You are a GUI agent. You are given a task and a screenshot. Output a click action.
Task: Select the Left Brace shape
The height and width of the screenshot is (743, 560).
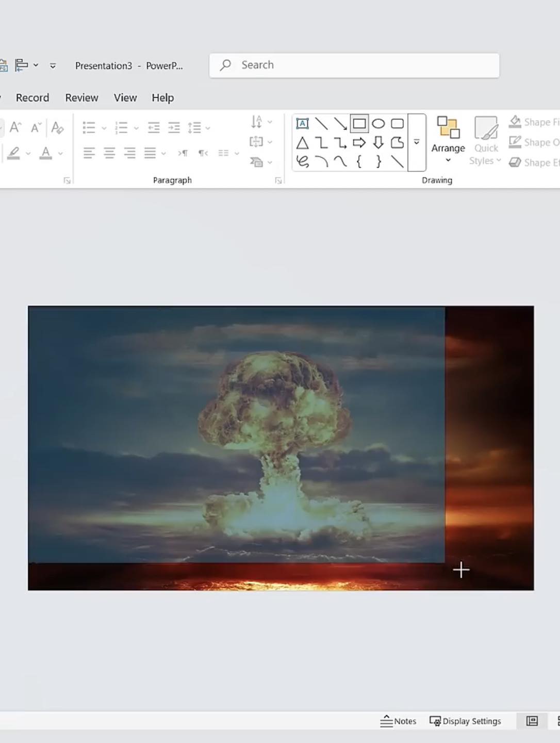click(359, 161)
